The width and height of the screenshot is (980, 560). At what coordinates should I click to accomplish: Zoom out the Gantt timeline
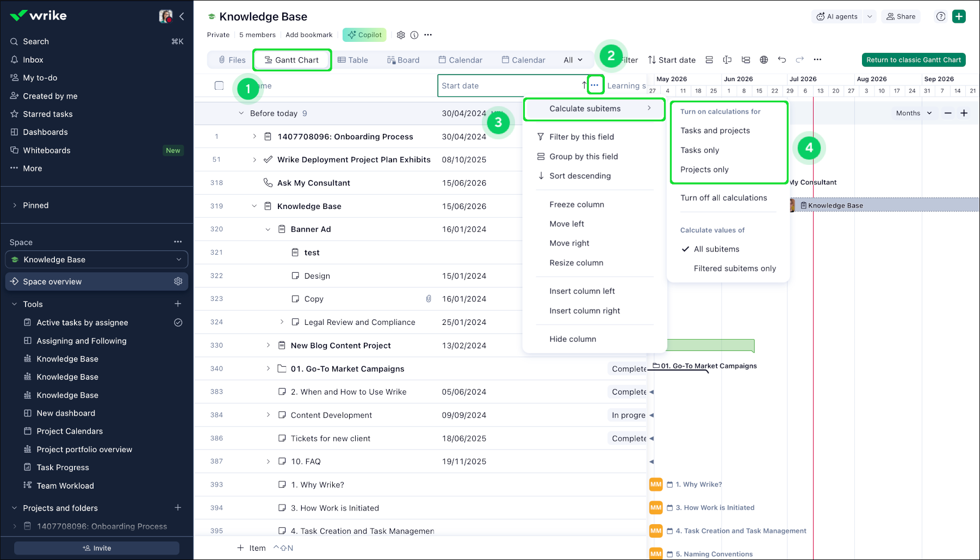(948, 113)
